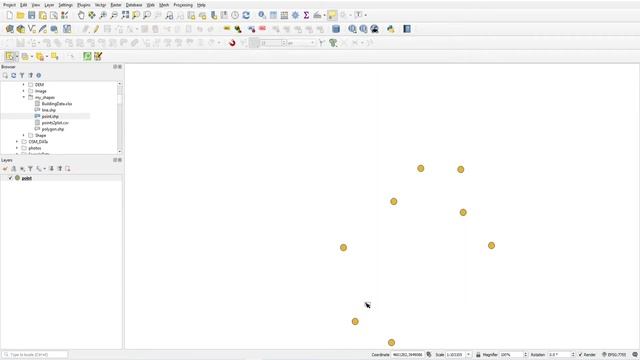Click the Pan Map to Selection icon
The height and width of the screenshot is (360, 640).
[x=92, y=16]
